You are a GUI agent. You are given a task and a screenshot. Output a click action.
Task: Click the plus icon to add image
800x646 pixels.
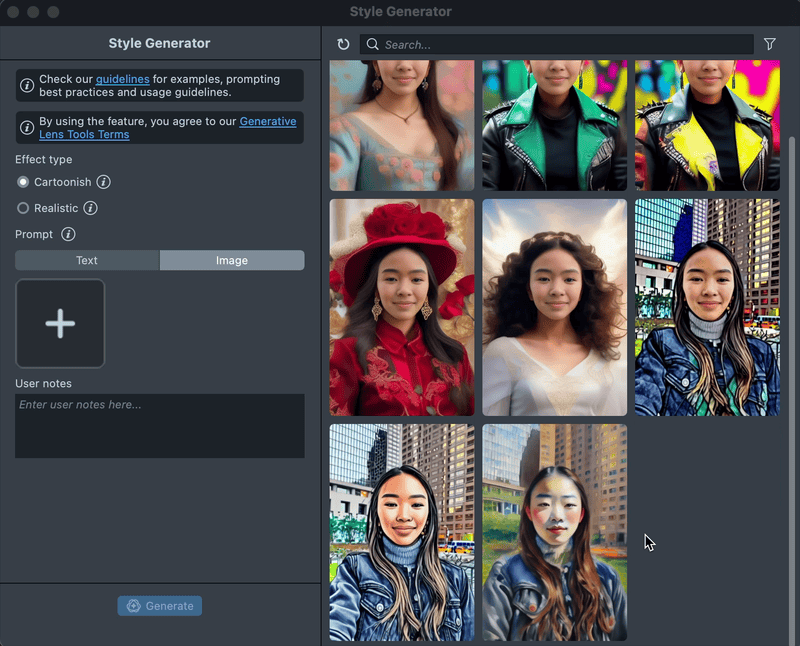click(x=60, y=323)
